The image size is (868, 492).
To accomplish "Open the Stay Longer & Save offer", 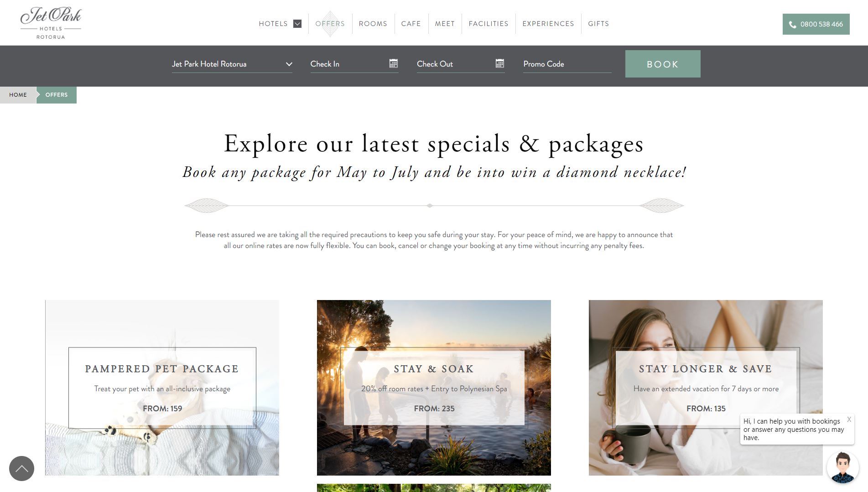I will point(706,388).
